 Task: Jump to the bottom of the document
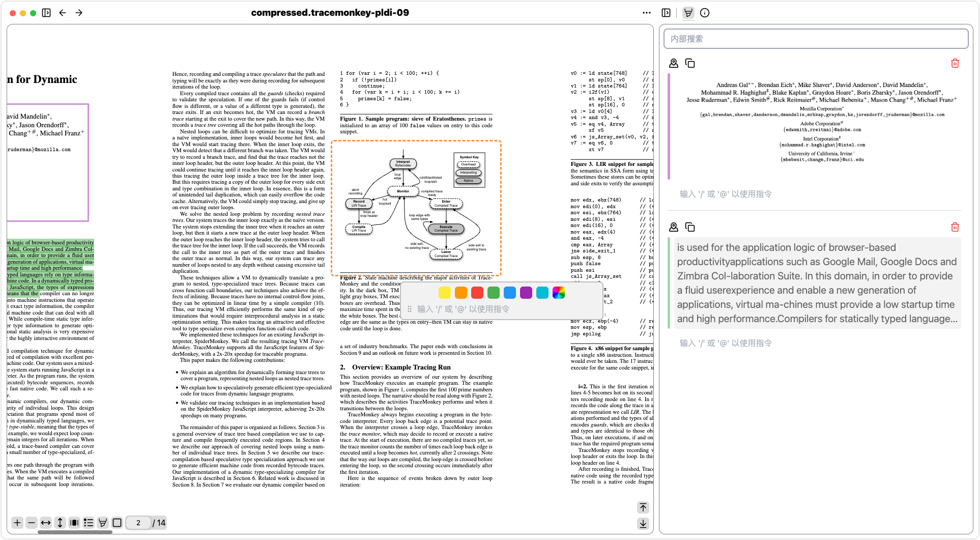click(643, 524)
